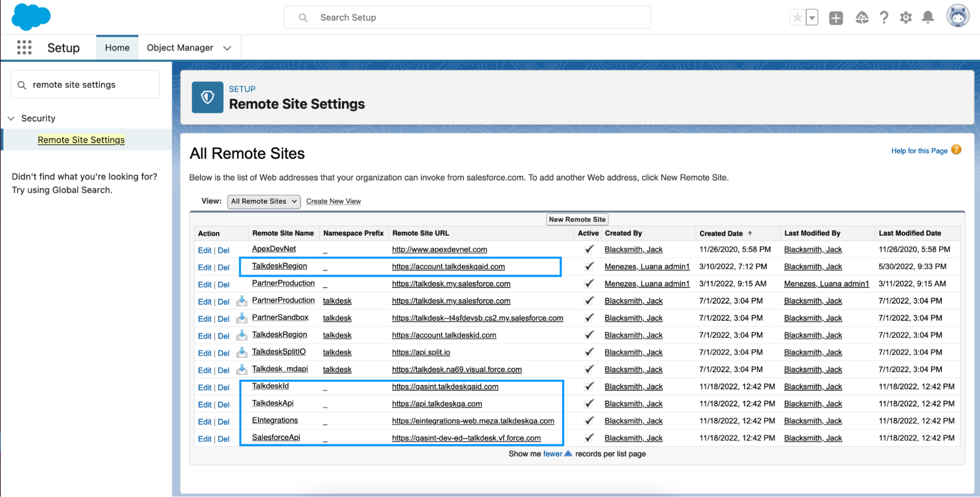Sort by Created Date arrow icon

750,234
